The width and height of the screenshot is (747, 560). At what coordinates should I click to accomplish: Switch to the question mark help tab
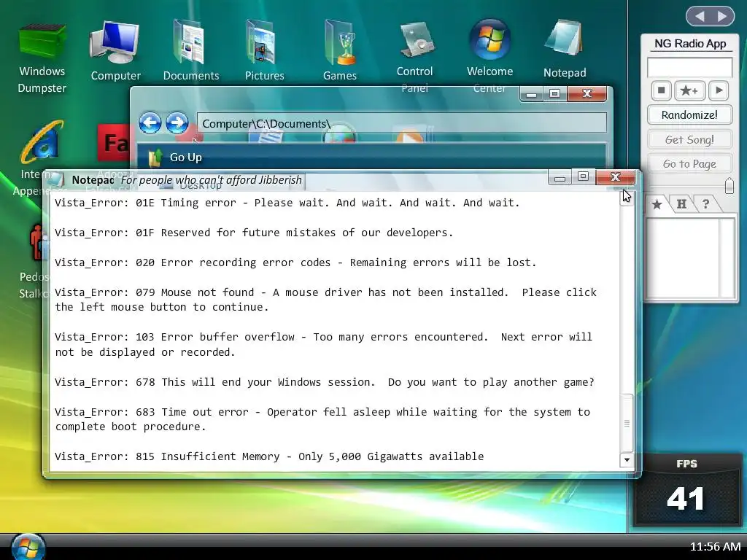(705, 204)
